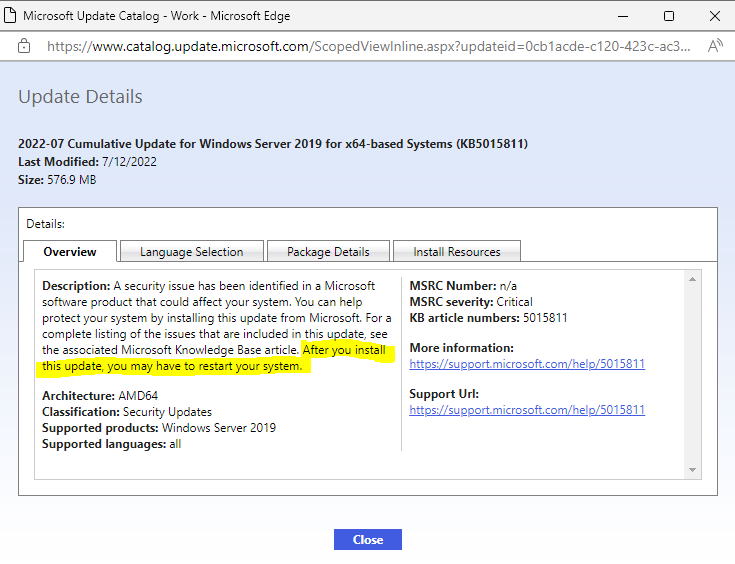Click Supported products Windows Server 2019 text
The image size is (735, 564).
(x=159, y=428)
